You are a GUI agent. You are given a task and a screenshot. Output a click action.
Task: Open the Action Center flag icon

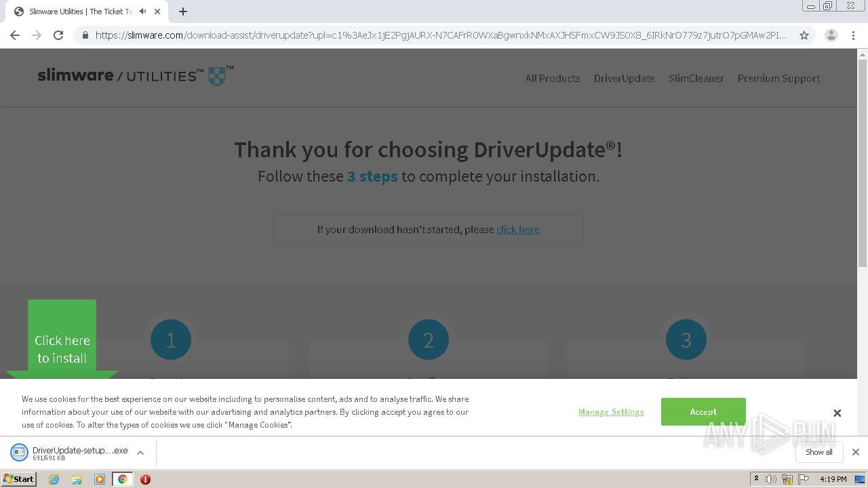coord(804,479)
